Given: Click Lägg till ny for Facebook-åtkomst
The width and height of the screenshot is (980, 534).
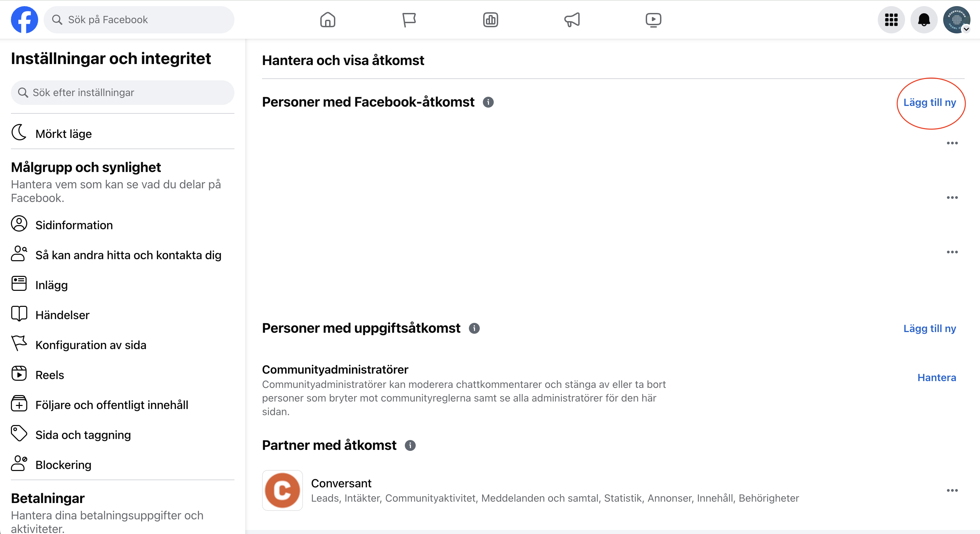Looking at the screenshot, I should tap(930, 102).
